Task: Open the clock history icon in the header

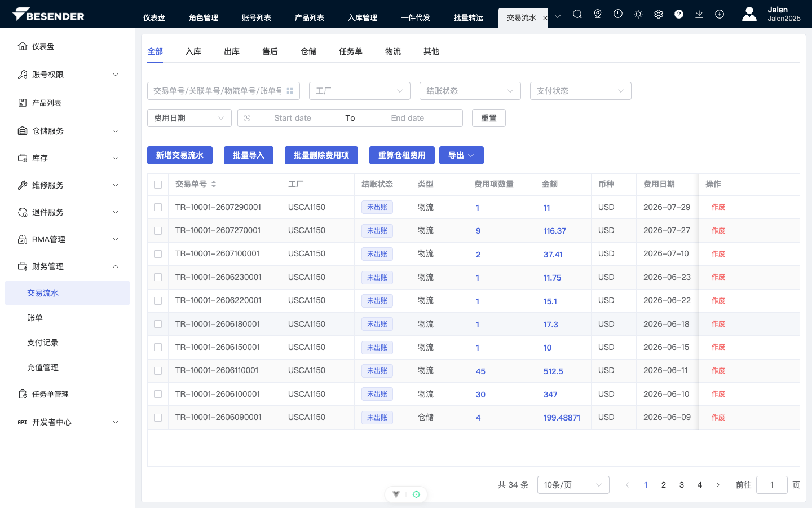Action: pos(618,14)
